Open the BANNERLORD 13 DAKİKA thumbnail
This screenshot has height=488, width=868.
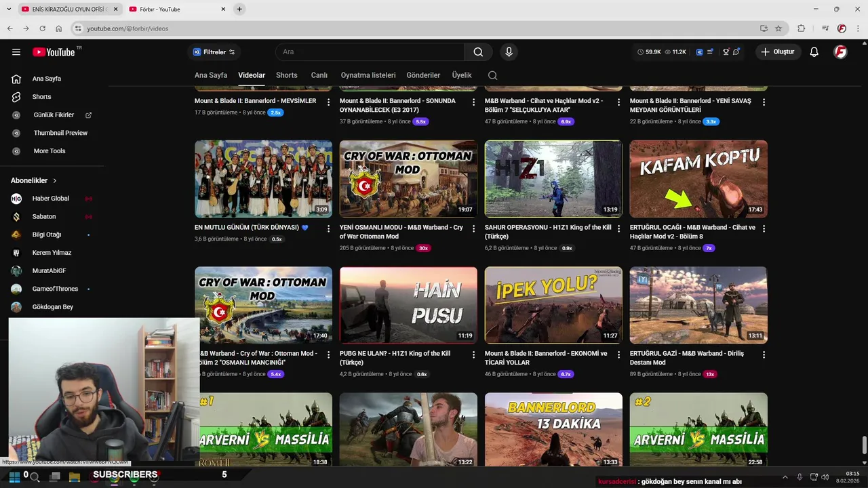(x=553, y=430)
